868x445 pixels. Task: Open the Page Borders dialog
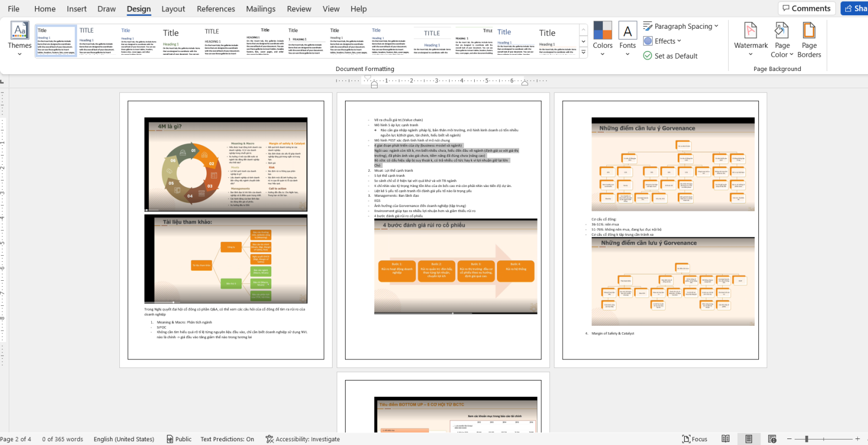coord(809,39)
